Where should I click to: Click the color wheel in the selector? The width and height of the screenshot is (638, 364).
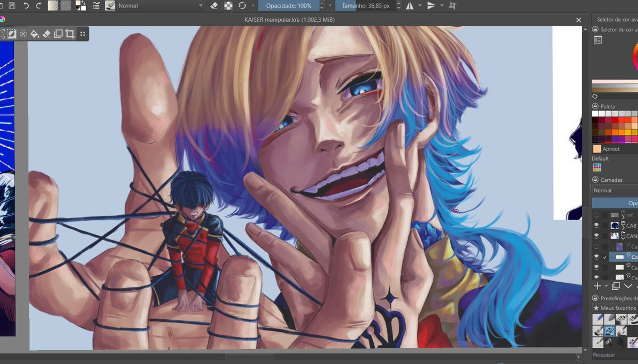(x=635, y=56)
